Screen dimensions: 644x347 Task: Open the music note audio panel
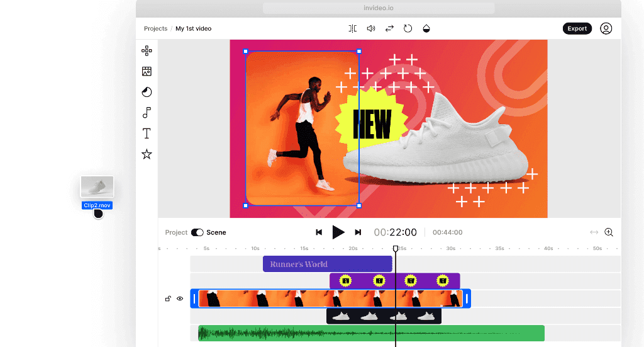point(147,112)
